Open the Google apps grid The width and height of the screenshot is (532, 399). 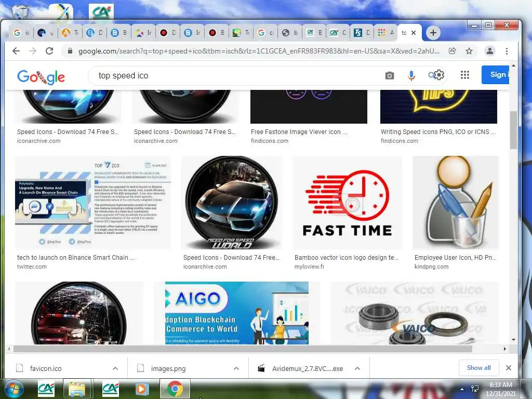tap(465, 75)
